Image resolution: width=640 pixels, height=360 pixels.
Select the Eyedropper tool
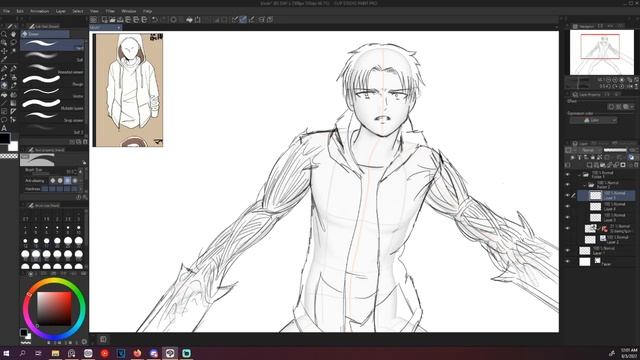[x=4, y=59]
